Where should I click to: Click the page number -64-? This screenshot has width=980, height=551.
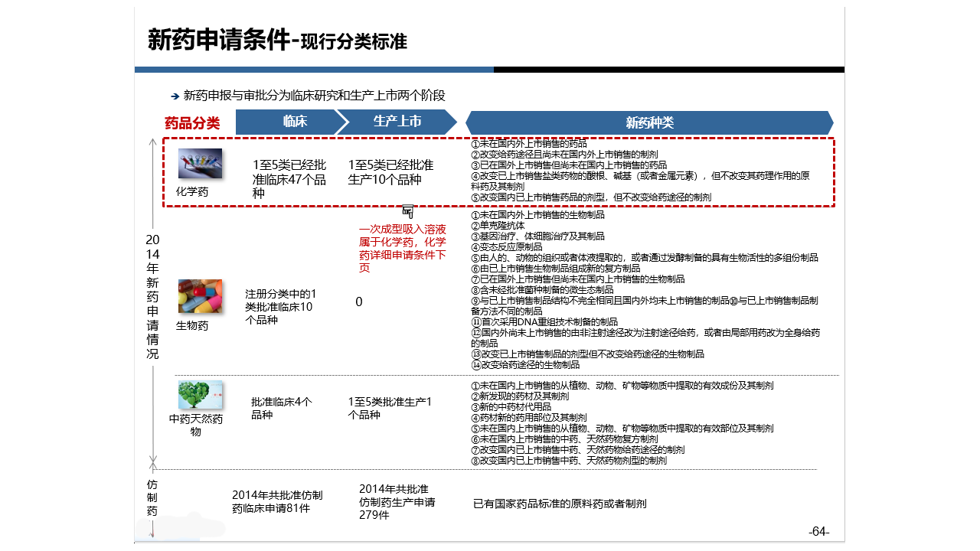tap(818, 532)
